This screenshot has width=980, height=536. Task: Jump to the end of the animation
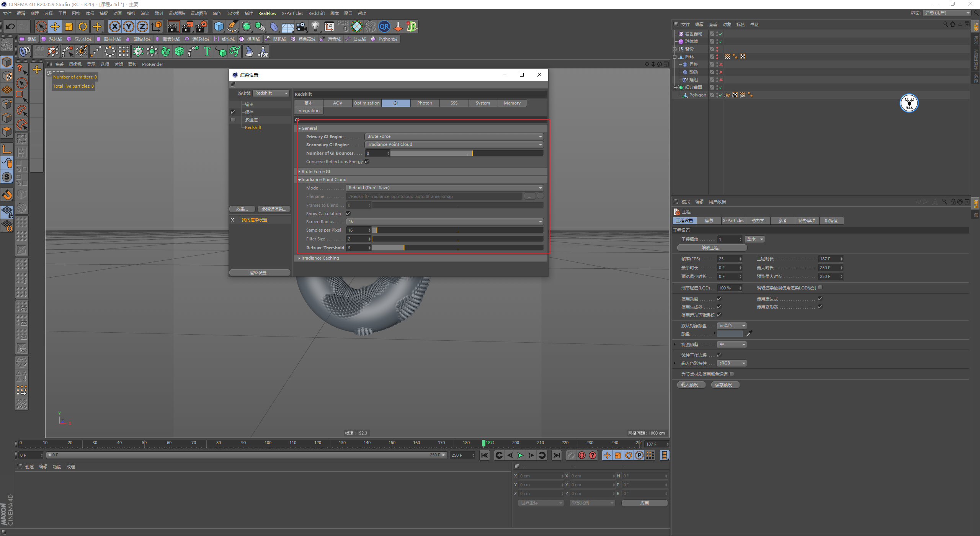[x=557, y=455]
